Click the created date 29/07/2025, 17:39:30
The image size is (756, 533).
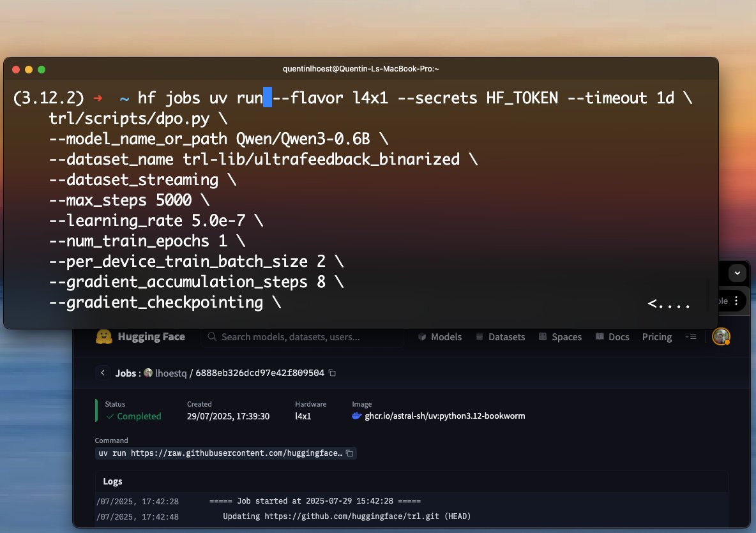[x=228, y=416]
